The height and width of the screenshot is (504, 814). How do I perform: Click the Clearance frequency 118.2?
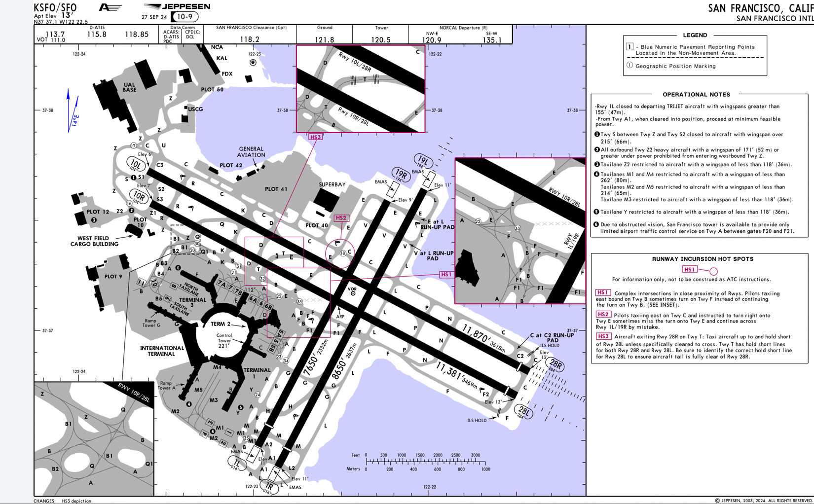[250, 39]
